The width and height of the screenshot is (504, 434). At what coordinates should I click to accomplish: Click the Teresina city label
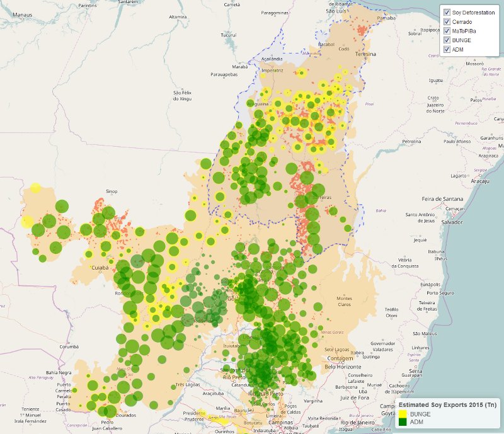coord(365,54)
